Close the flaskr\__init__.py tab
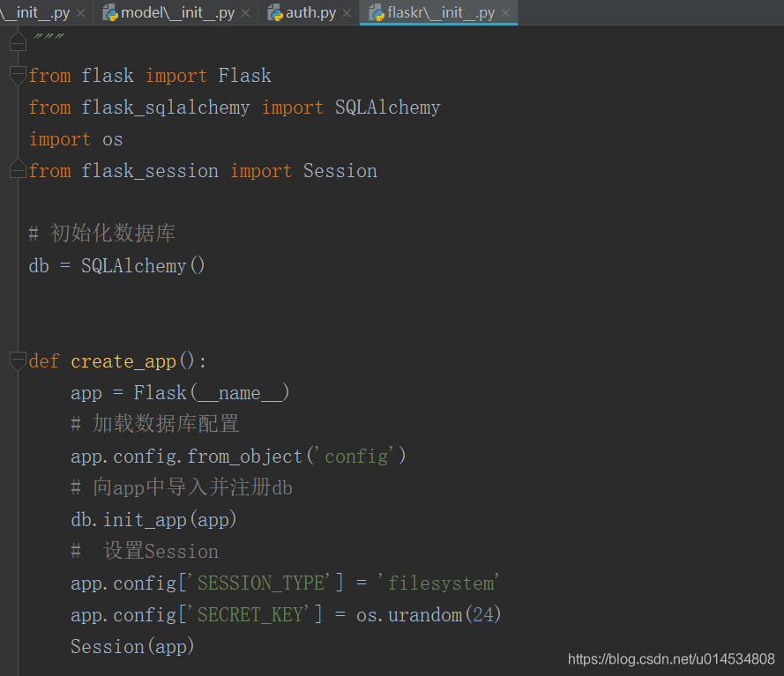This screenshot has width=784, height=676. click(506, 13)
